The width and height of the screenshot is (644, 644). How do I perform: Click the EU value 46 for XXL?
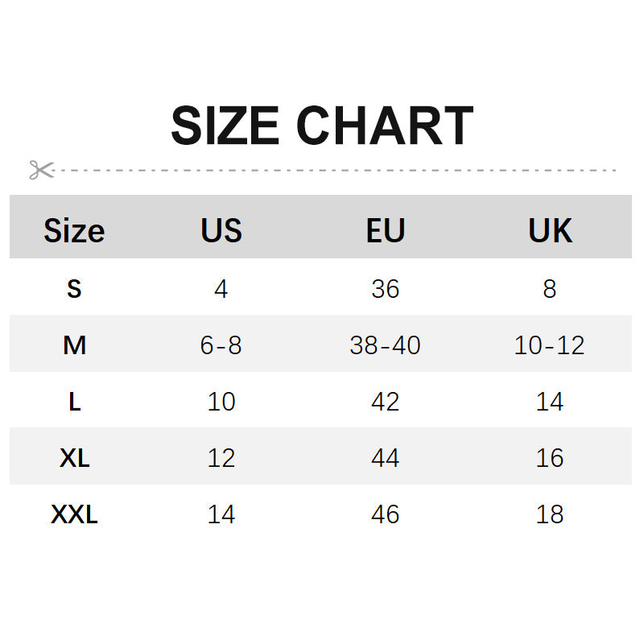[x=386, y=514]
